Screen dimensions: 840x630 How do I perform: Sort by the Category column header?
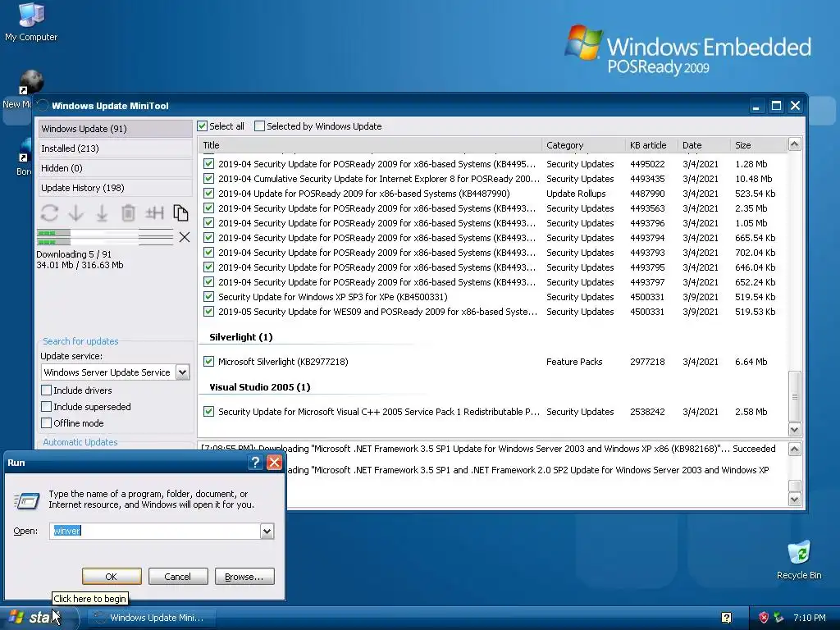[583, 145]
